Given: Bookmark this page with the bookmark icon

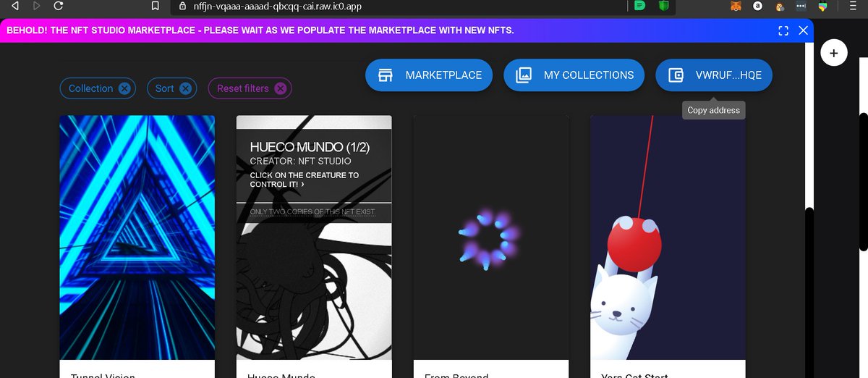Looking at the screenshot, I should [x=155, y=6].
